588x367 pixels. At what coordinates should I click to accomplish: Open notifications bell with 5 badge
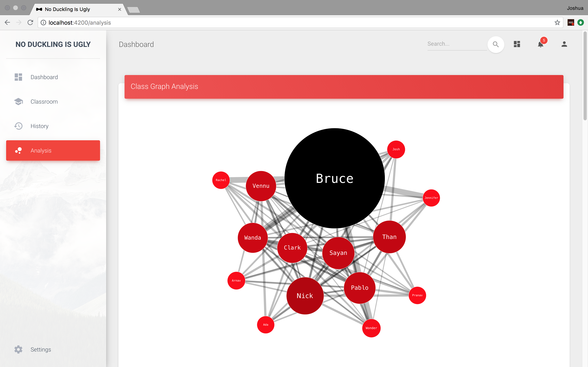point(540,44)
